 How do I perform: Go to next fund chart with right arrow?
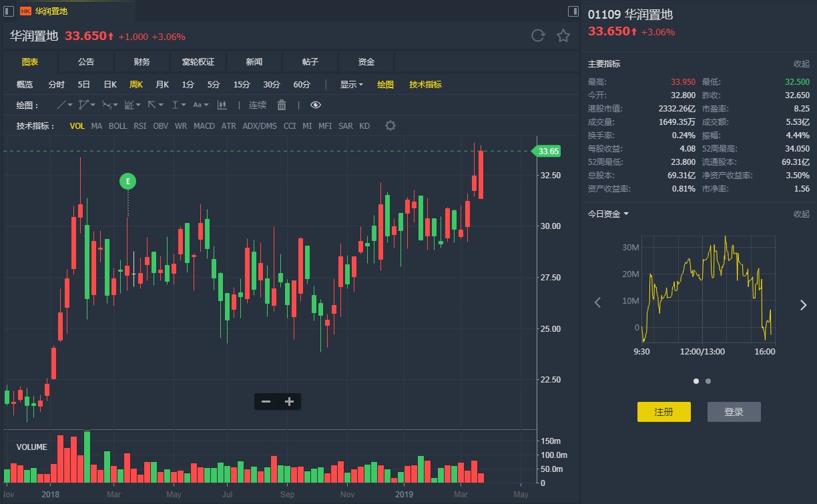(x=803, y=304)
